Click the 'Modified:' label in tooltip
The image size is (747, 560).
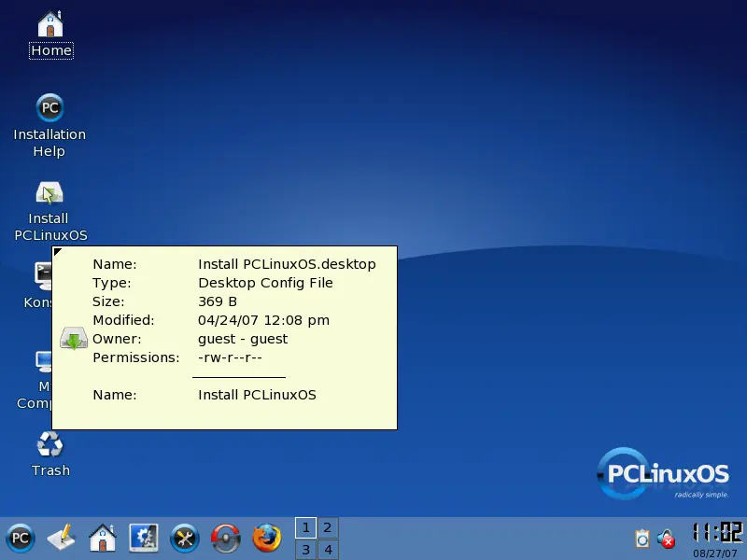[123, 320]
